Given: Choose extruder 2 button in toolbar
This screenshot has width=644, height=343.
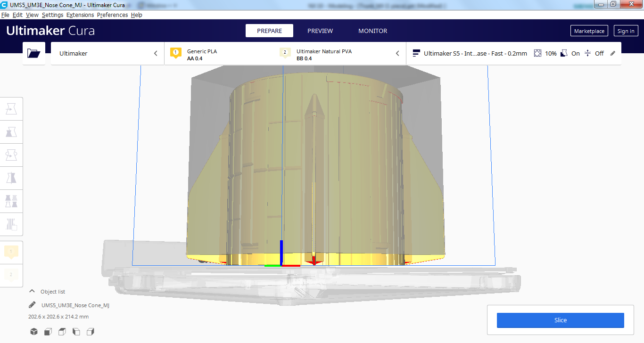Looking at the screenshot, I should tap(11, 275).
